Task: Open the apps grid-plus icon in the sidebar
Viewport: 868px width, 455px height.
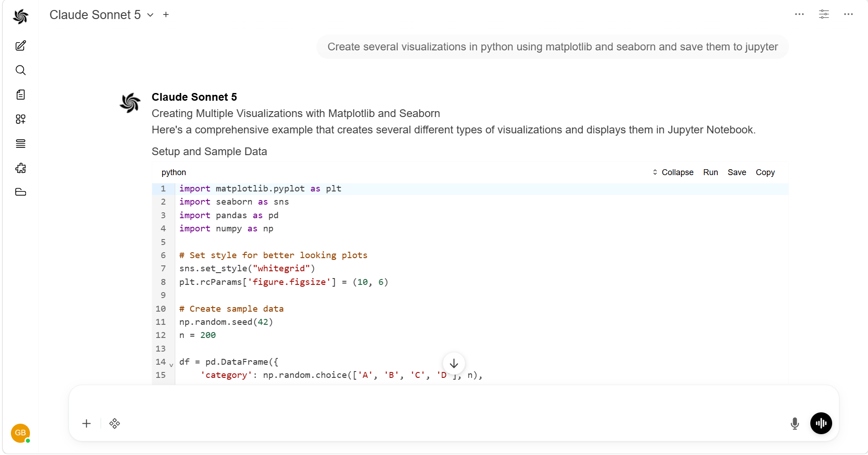Action: [20, 119]
